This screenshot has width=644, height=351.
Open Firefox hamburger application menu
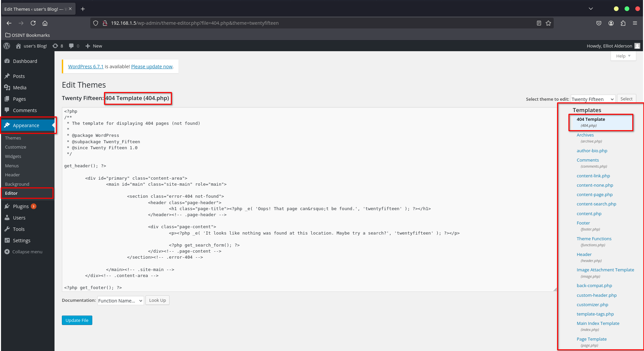tap(635, 23)
